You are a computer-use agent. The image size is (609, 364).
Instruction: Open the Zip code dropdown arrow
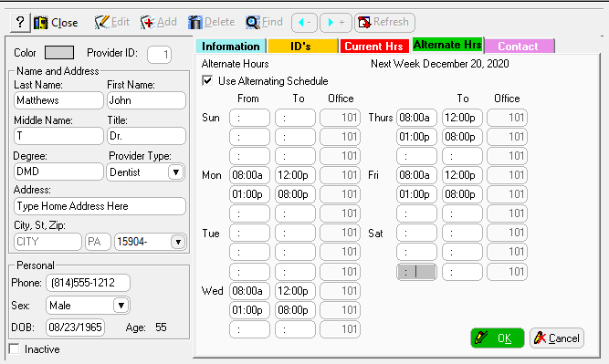178,242
